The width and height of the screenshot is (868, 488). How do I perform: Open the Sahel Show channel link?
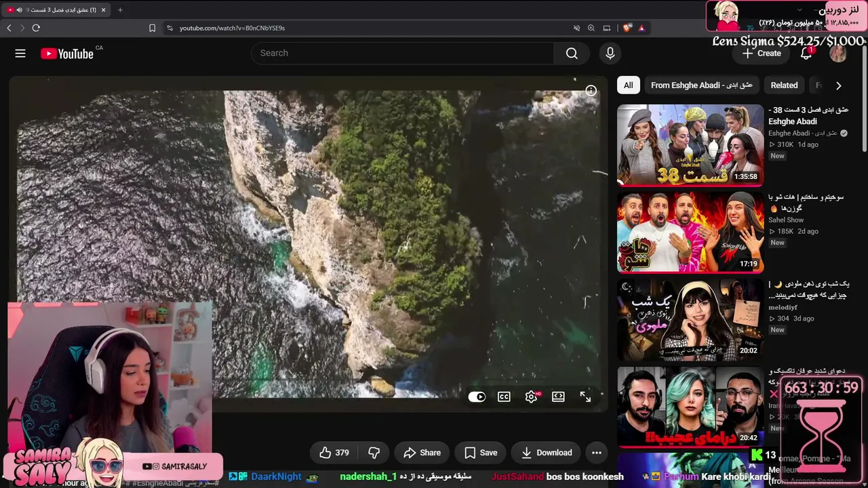tap(786, 220)
